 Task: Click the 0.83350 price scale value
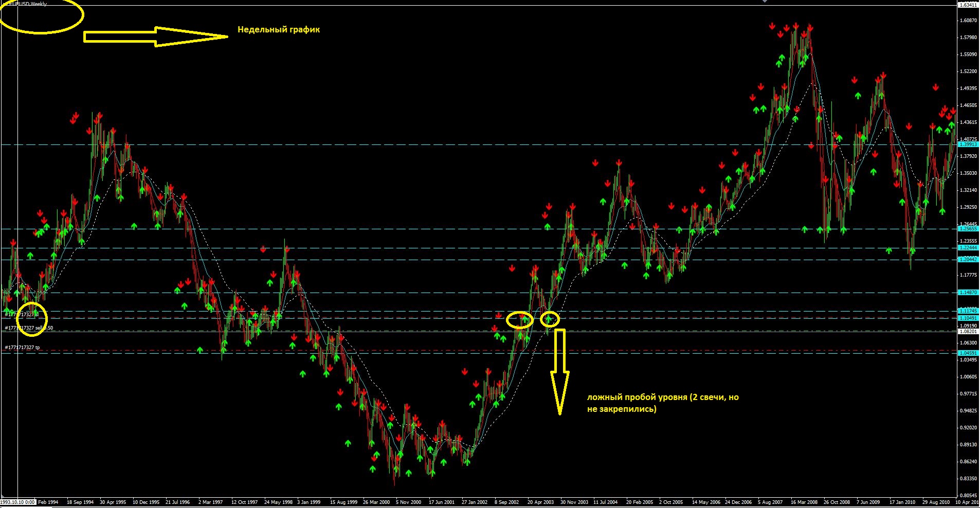[968, 479]
